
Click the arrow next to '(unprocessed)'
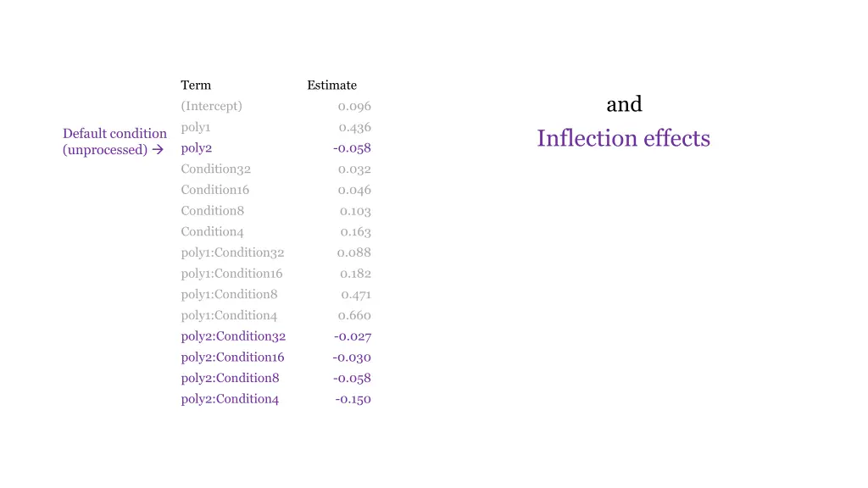point(158,150)
